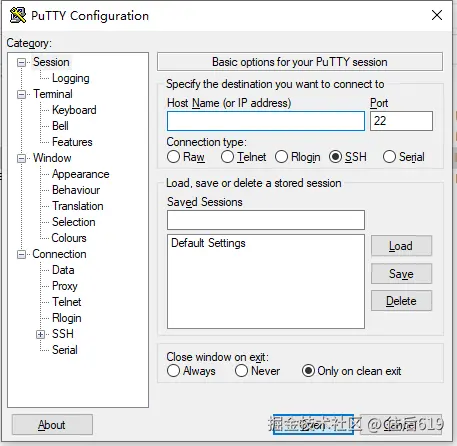The height and width of the screenshot is (446, 457).
Task: Collapse the Terminal tree node
Action: pos(22,94)
